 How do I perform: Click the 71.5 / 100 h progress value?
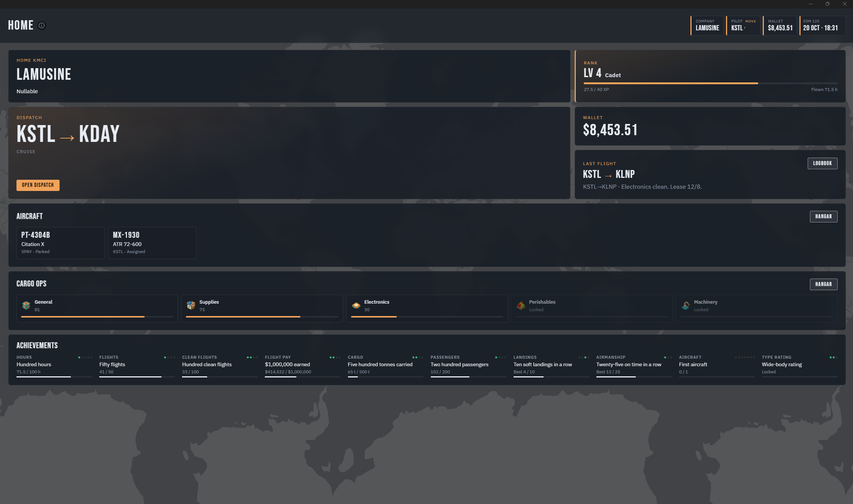(28, 372)
